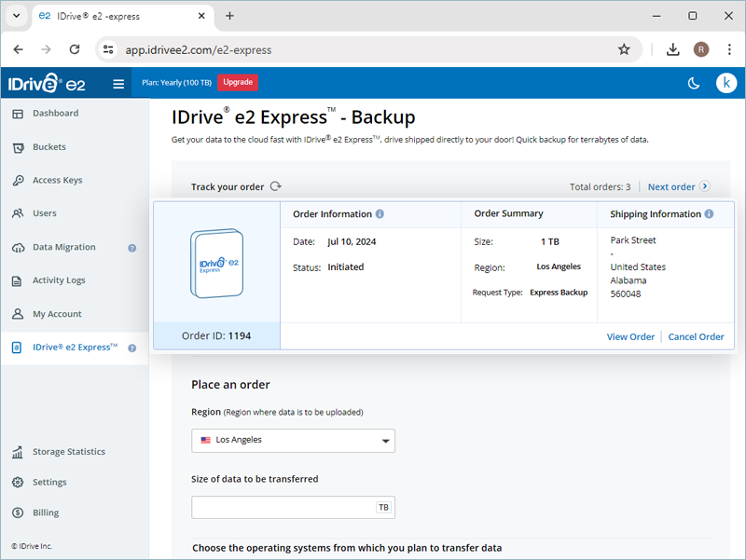Viewport: 746px width, 560px height.
Task: Click the Size value '1 TB'
Action: tap(549, 242)
